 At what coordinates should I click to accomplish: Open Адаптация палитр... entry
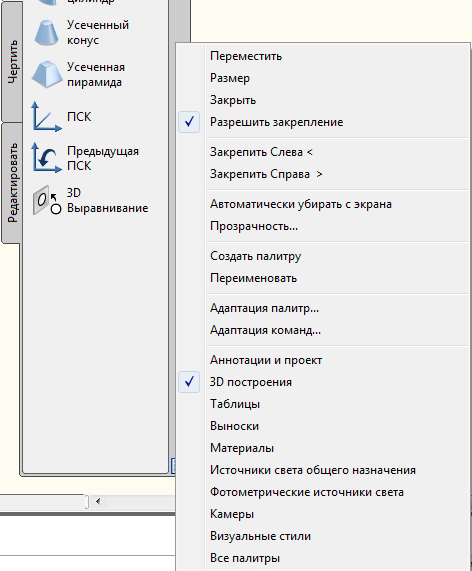pyautogui.click(x=322, y=308)
